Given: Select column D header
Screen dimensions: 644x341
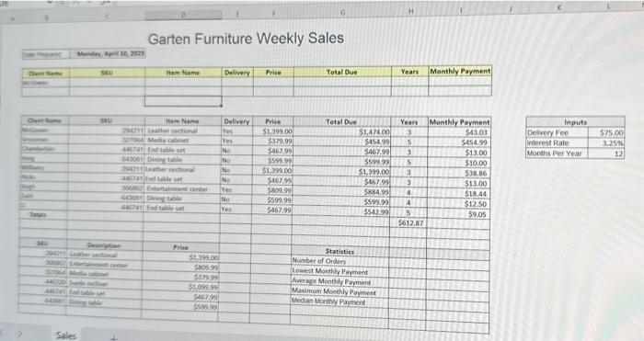Looking at the screenshot, I should (x=183, y=16).
